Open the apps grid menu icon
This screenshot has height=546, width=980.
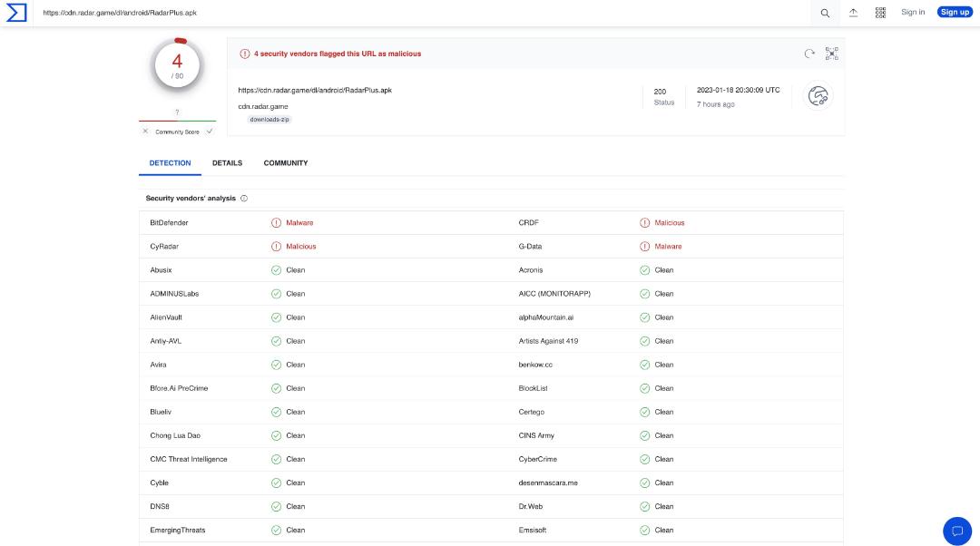click(x=880, y=13)
